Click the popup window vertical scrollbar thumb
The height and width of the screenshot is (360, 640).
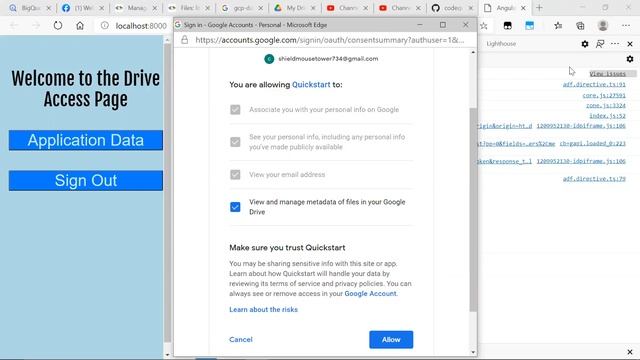(473, 209)
